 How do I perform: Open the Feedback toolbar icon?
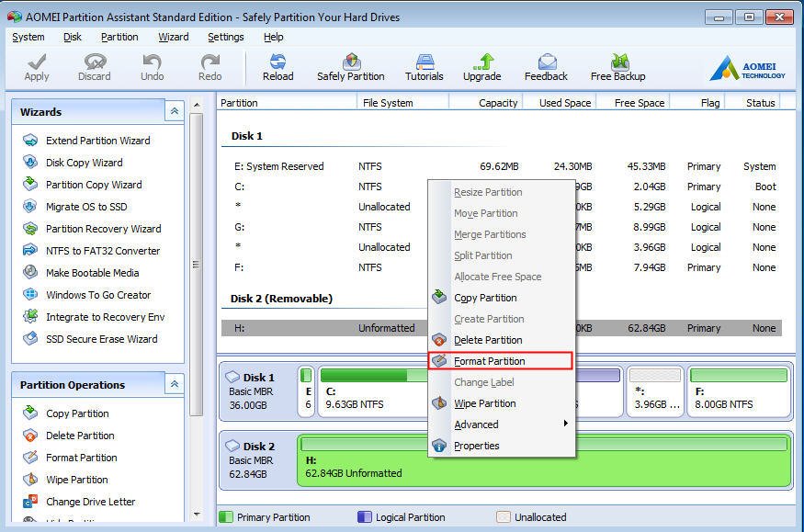[x=546, y=67]
